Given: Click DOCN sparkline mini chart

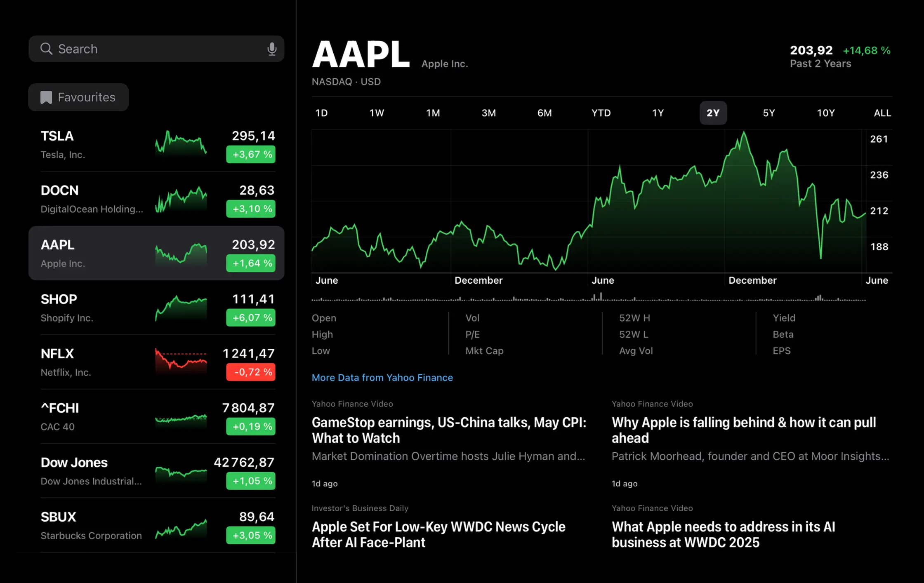Looking at the screenshot, I should [181, 199].
